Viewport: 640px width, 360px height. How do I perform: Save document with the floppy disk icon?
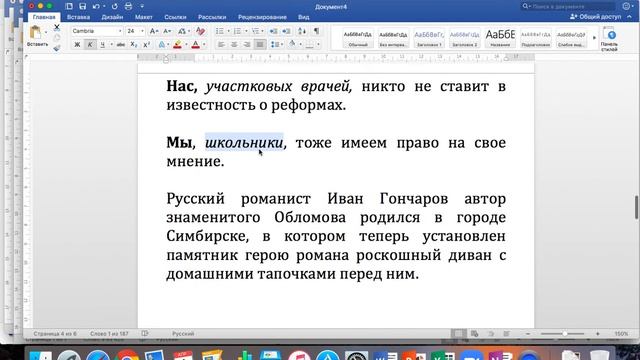[x=82, y=6]
